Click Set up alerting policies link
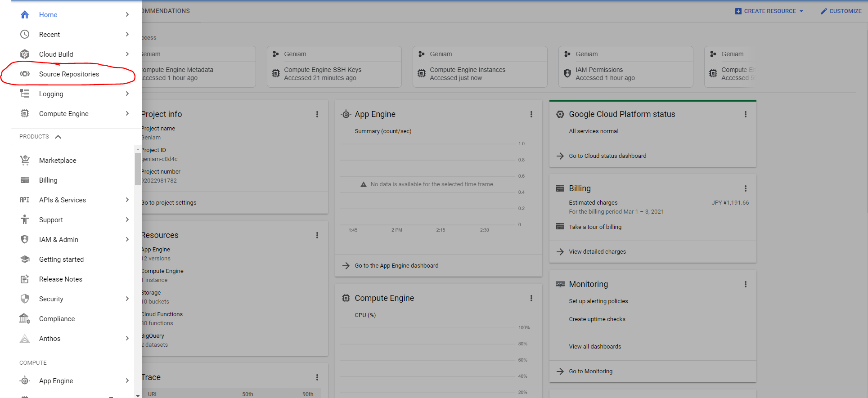The height and width of the screenshot is (398, 868). pos(598,301)
